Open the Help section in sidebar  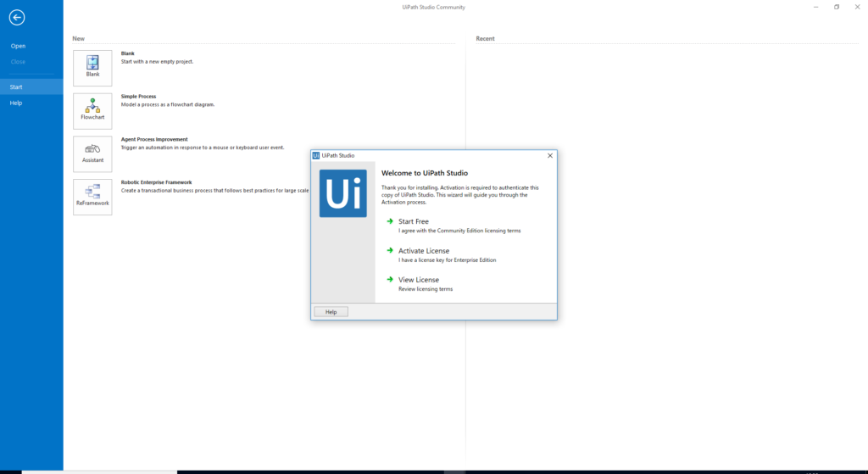point(16,103)
